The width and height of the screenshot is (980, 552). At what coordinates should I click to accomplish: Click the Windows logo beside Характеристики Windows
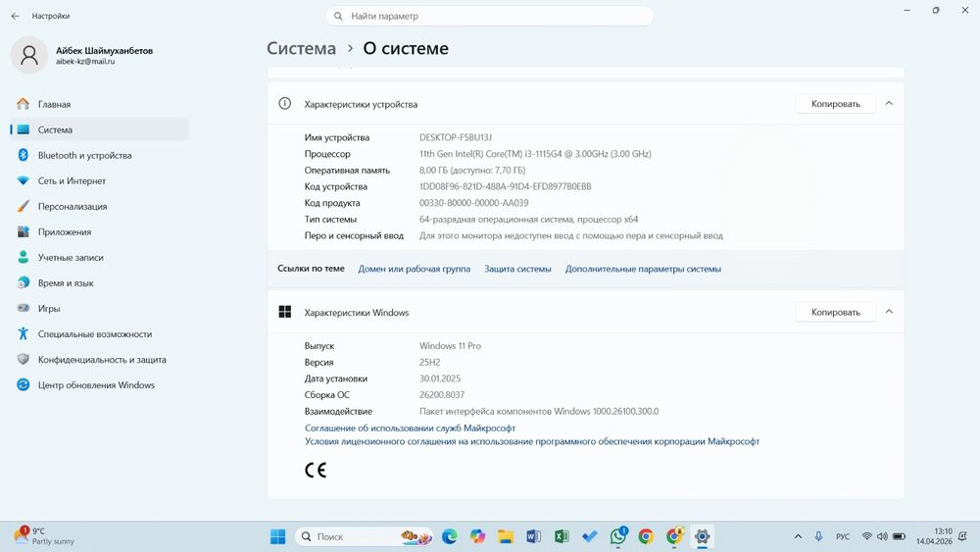[285, 312]
